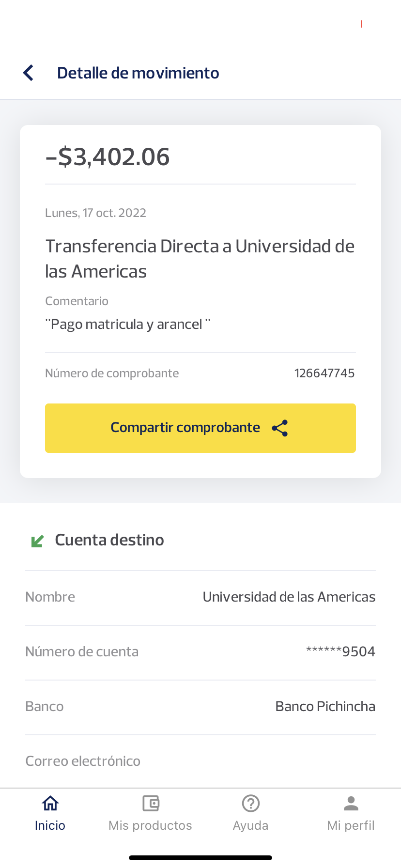Open the Mi perfil tab

pyautogui.click(x=351, y=825)
